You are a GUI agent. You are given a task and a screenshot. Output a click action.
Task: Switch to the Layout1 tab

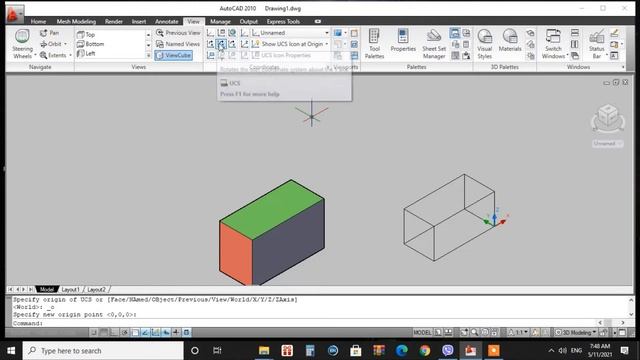[x=71, y=289]
